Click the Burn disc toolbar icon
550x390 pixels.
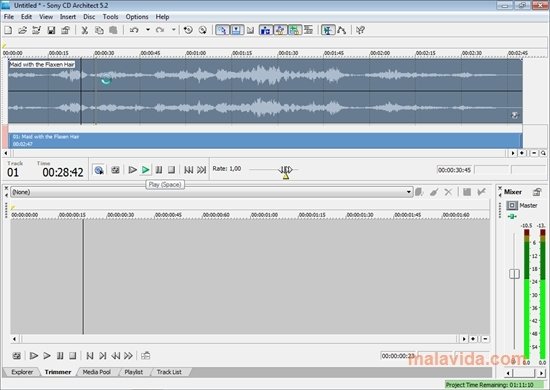(x=202, y=31)
